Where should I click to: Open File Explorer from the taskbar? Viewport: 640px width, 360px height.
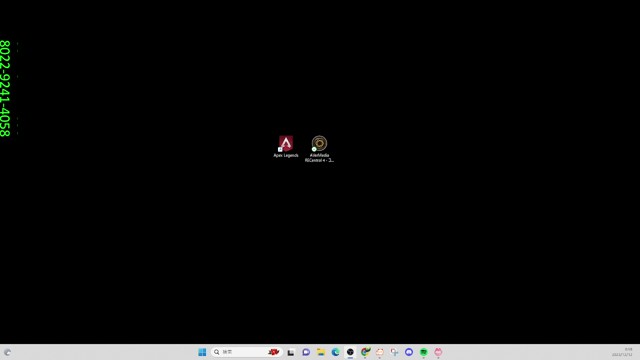(321, 352)
